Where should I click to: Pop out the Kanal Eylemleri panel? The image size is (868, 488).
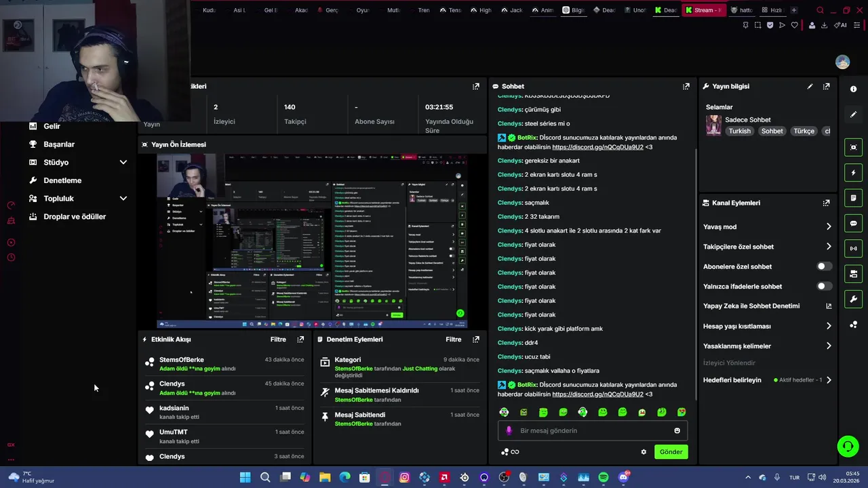826,203
